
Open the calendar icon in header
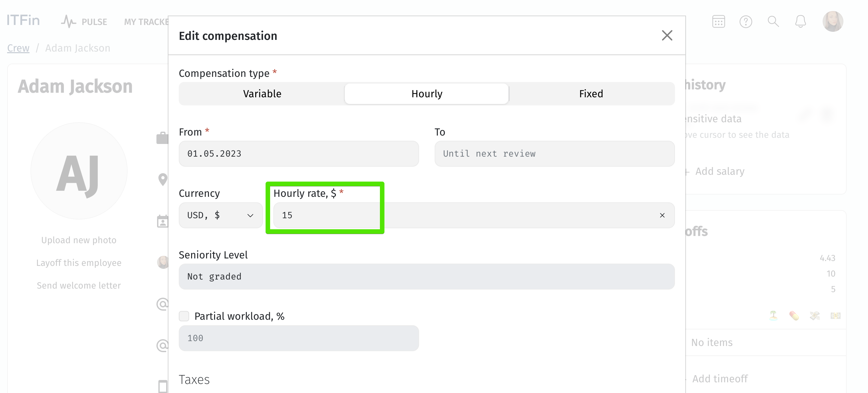point(718,22)
